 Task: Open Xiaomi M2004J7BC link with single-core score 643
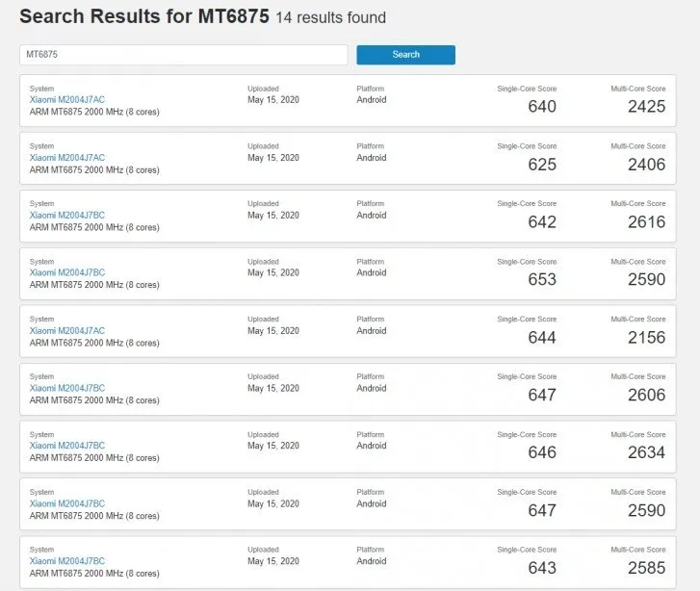coord(67,561)
